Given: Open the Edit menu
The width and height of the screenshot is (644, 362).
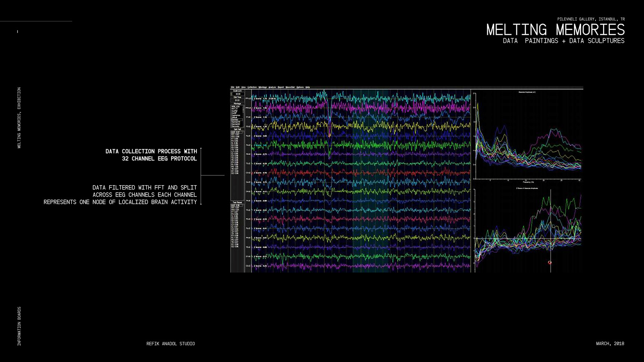Looking at the screenshot, I should [238, 87].
